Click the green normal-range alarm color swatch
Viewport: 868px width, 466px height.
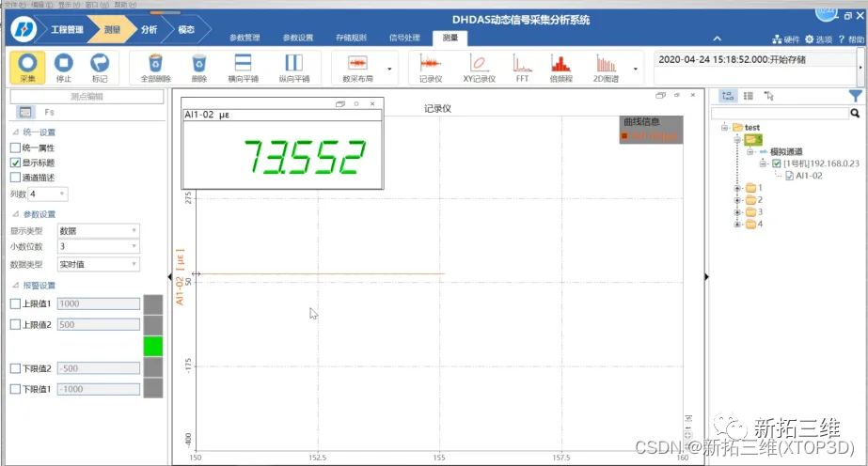(x=153, y=346)
